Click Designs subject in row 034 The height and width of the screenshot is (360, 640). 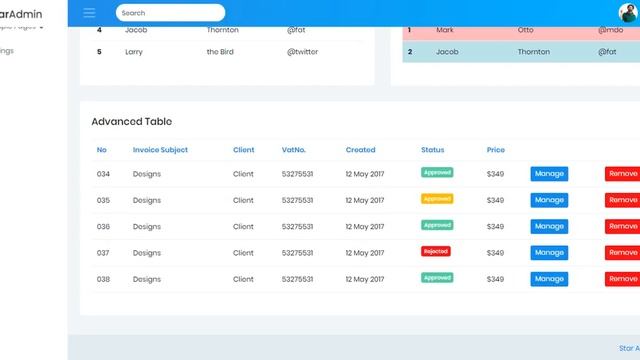147,174
